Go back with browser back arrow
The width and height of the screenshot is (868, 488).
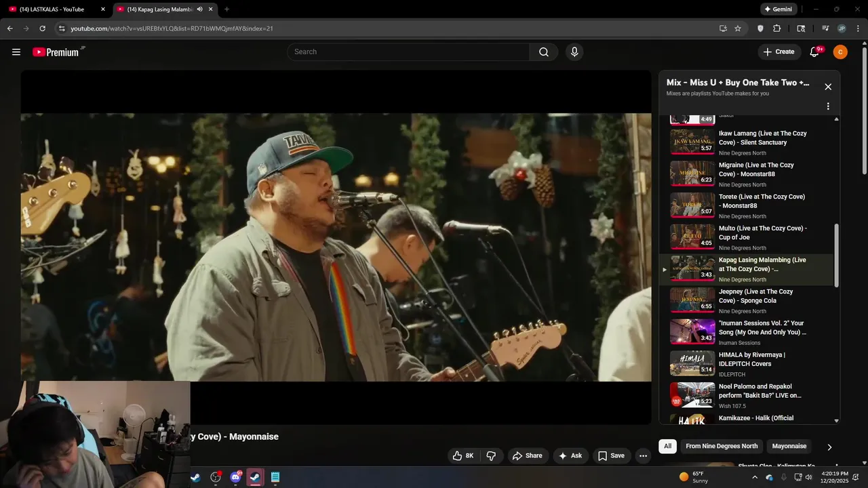coord(9,28)
